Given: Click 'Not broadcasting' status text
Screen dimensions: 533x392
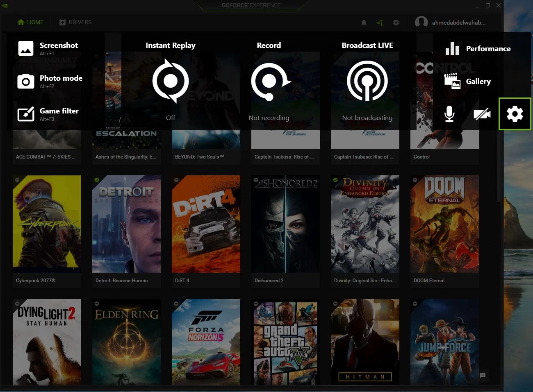Looking at the screenshot, I should point(367,118).
